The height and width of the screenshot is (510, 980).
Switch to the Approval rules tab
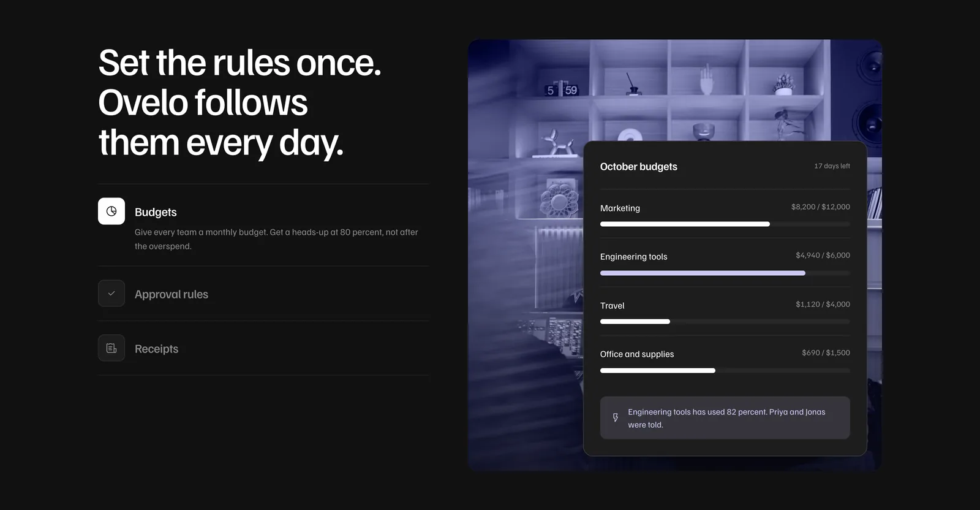[x=263, y=294]
